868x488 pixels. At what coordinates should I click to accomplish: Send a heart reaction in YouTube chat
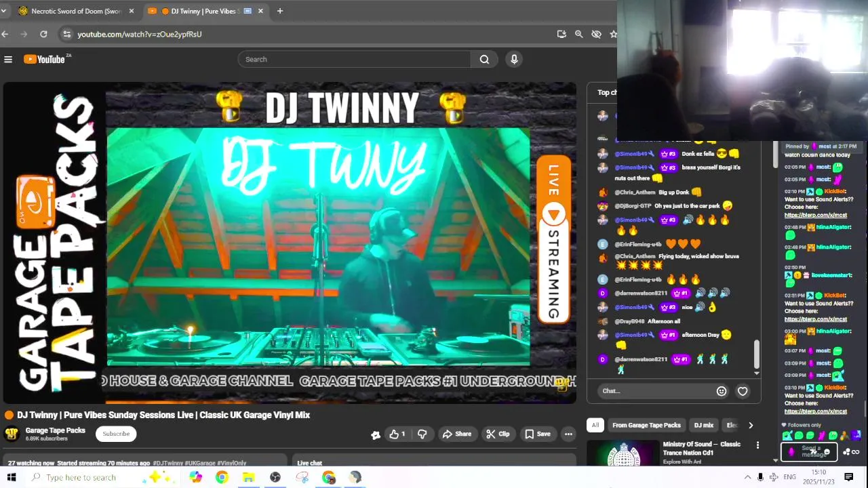743,391
